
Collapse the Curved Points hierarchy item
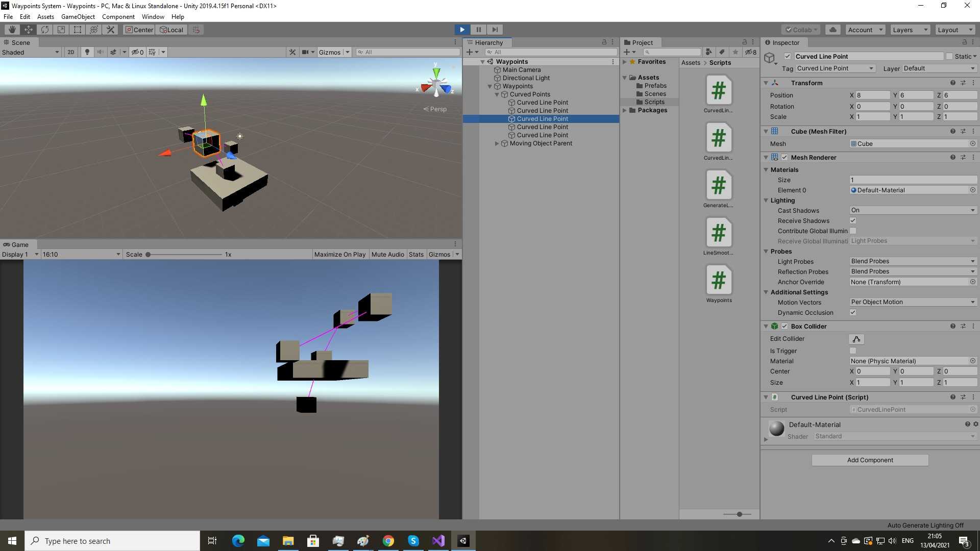pos(497,94)
